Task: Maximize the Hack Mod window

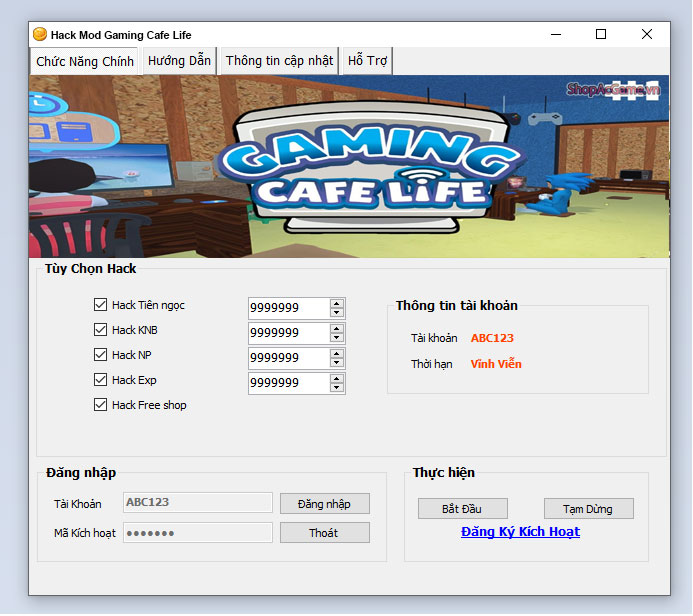Action: (x=601, y=34)
